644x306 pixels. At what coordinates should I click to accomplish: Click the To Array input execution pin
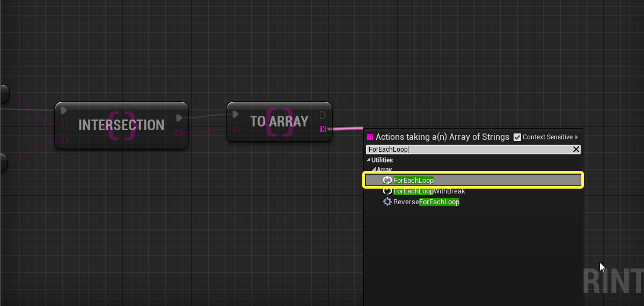pyautogui.click(x=236, y=114)
